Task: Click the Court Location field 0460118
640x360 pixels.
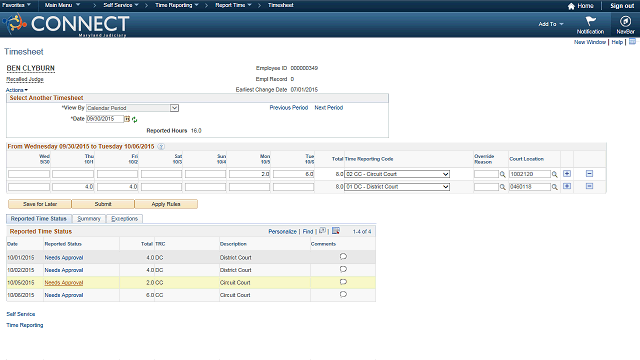Action: 529,187
